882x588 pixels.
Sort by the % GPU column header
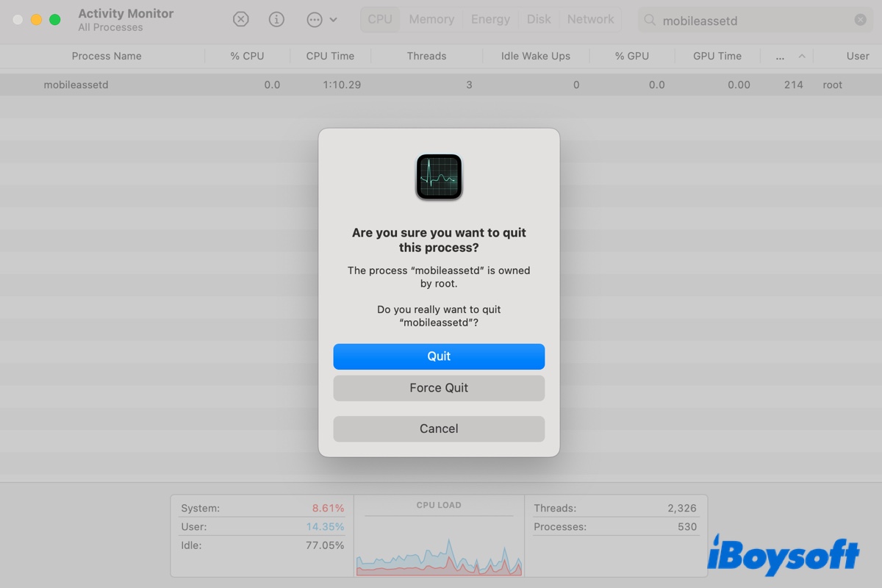tap(632, 56)
